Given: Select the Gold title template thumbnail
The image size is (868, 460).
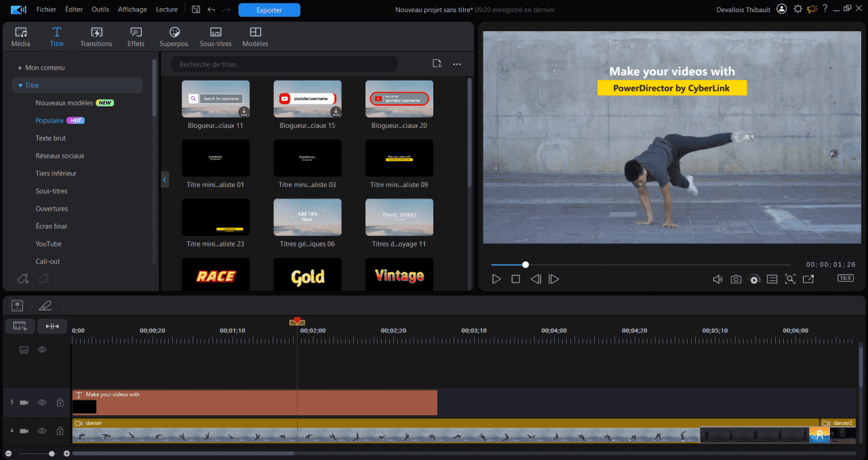Looking at the screenshot, I should point(307,274).
